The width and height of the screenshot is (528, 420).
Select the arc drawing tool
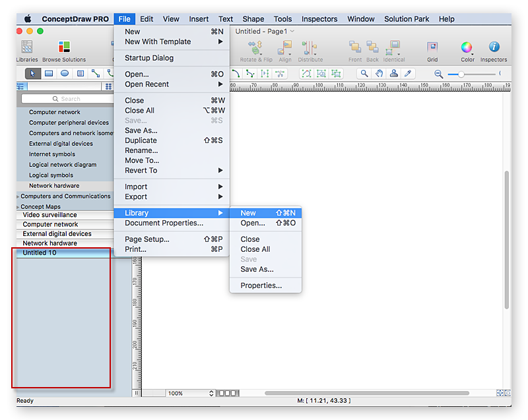click(236, 73)
